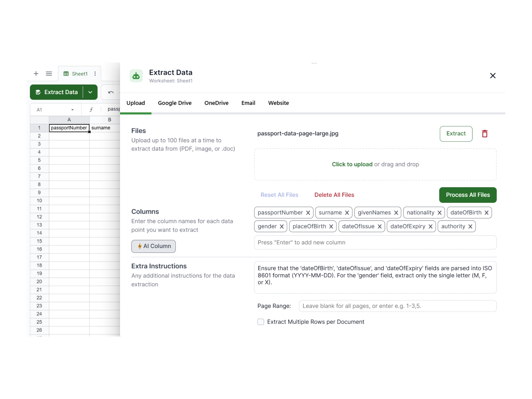Select column A header
The image size is (532, 399).
click(x=69, y=120)
